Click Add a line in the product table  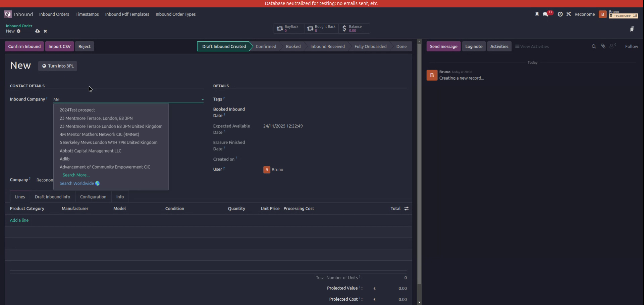(19, 220)
